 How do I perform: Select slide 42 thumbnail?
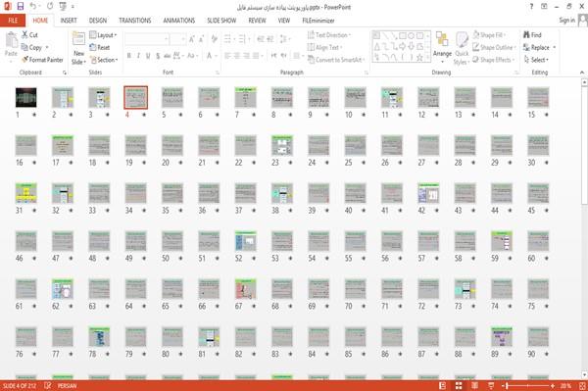(428, 193)
